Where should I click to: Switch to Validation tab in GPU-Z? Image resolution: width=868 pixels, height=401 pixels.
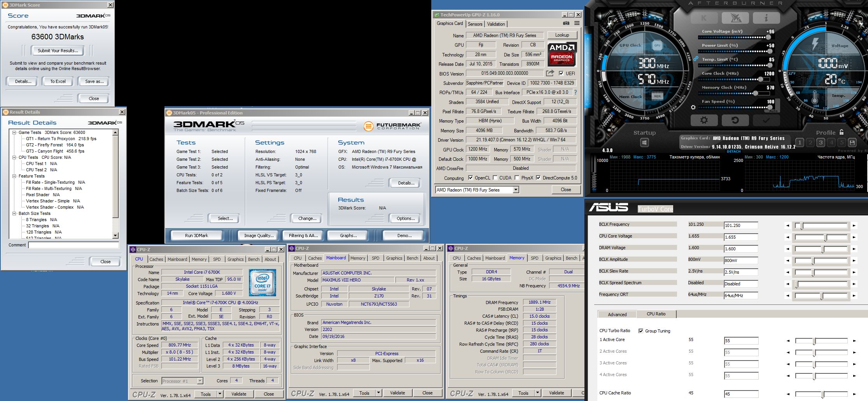tap(496, 24)
